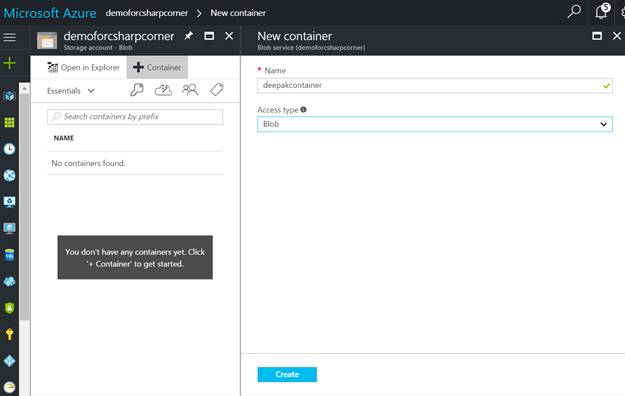Expand the Essentials section
625x396 pixels.
[71, 91]
